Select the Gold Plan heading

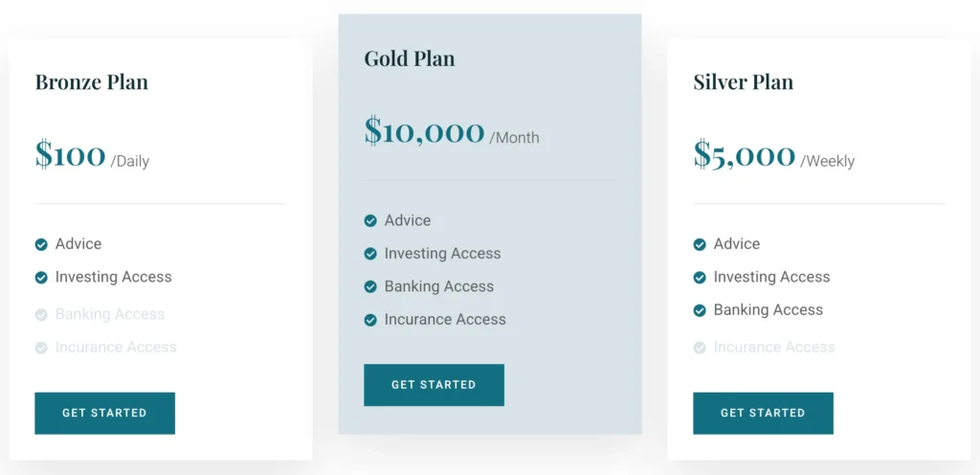point(410,58)
